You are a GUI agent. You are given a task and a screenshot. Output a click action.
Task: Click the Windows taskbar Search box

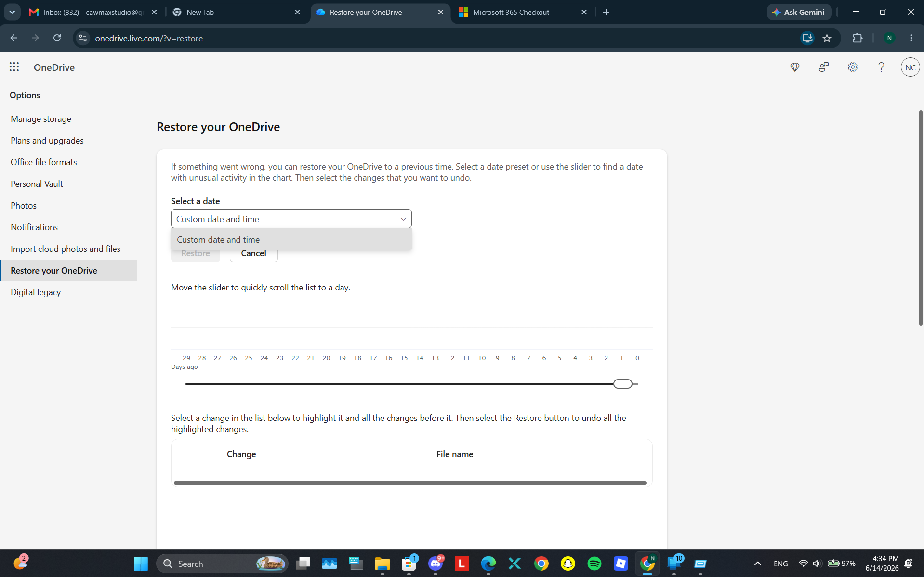click(223, 564)
